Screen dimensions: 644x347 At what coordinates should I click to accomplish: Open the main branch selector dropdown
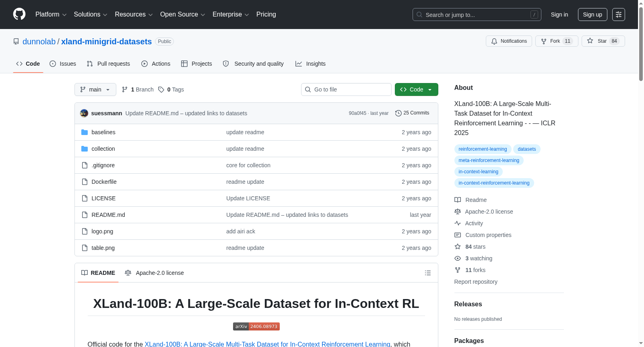pos(95,89)
